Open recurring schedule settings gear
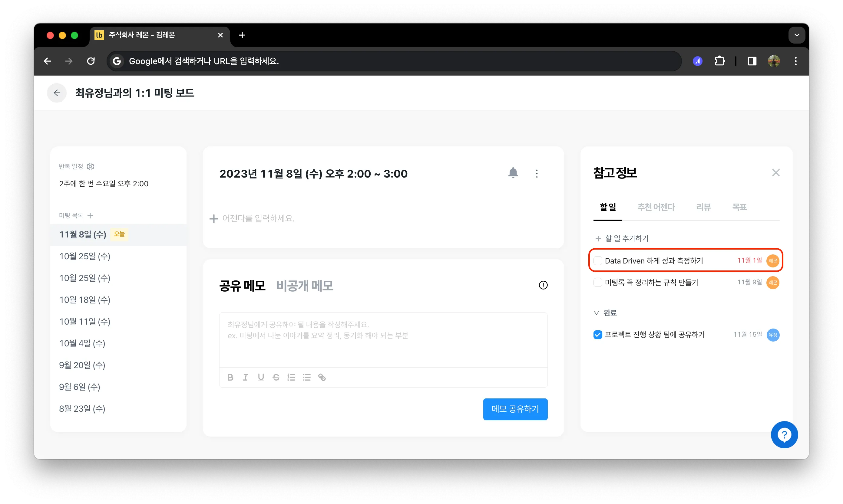The image size is (843, 504). click(x=91, y=166)
